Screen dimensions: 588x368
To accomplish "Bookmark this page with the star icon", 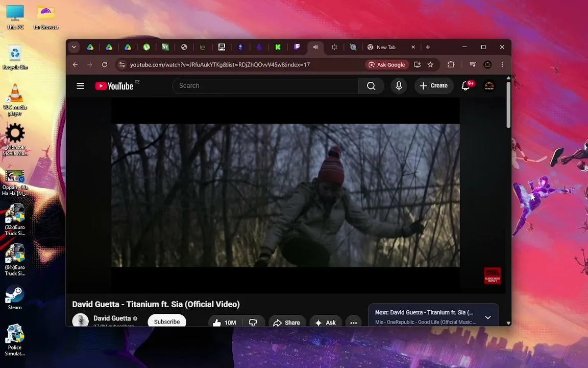I will point(430,64).
